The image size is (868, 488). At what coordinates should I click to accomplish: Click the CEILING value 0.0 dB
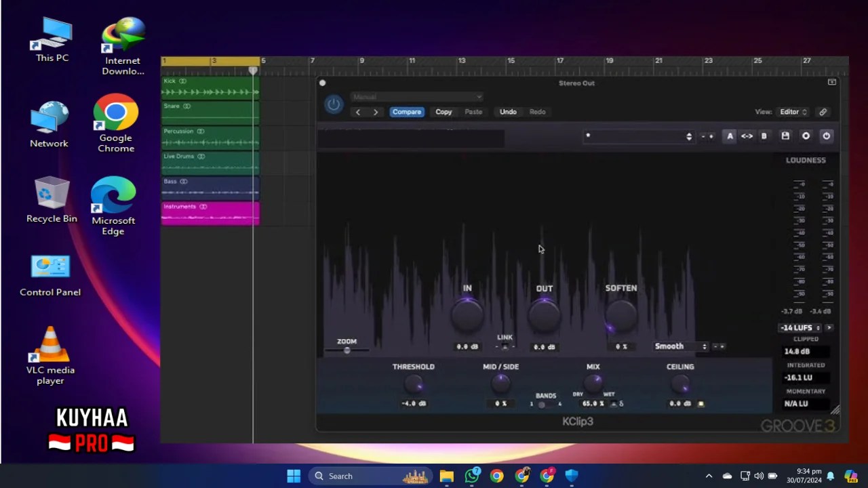680,403
